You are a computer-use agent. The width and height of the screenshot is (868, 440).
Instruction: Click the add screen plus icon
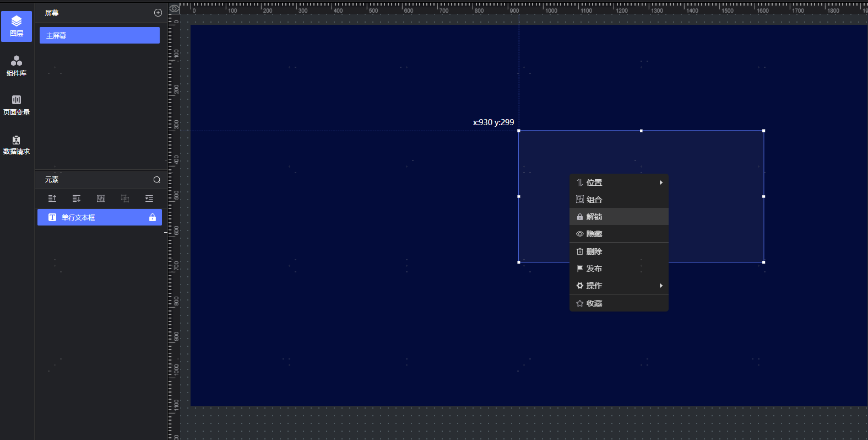tap(158, 13)
